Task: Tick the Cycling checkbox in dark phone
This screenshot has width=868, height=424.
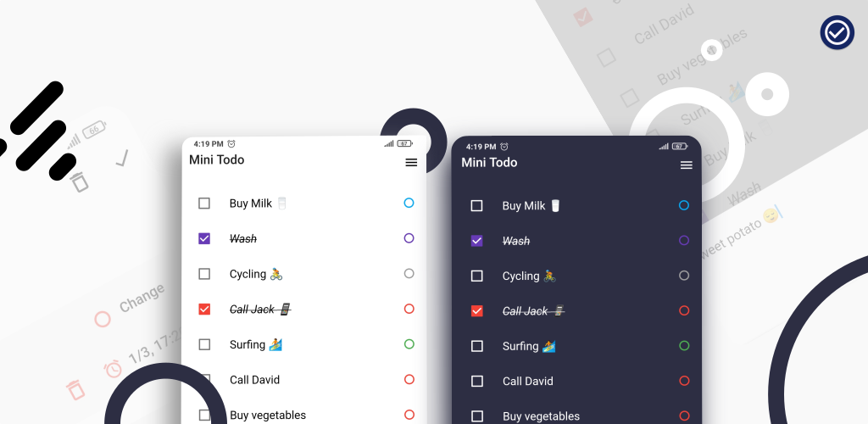Action: (x=476, y=276)
